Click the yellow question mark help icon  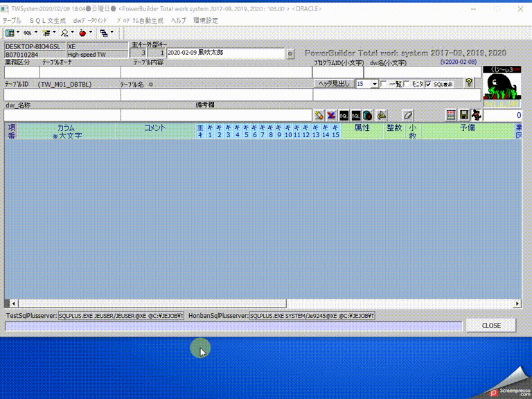point(469,82)
